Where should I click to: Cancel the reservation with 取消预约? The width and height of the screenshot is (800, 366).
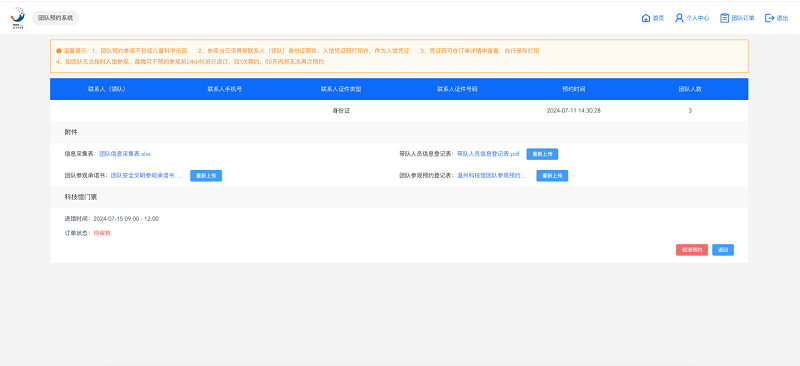click(692, 250)
